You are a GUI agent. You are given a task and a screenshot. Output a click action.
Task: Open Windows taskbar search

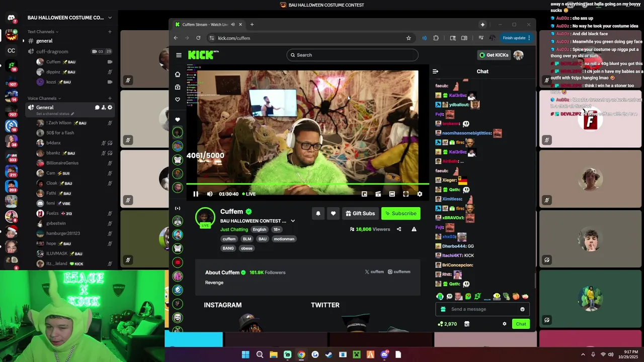tap(260, 355)
